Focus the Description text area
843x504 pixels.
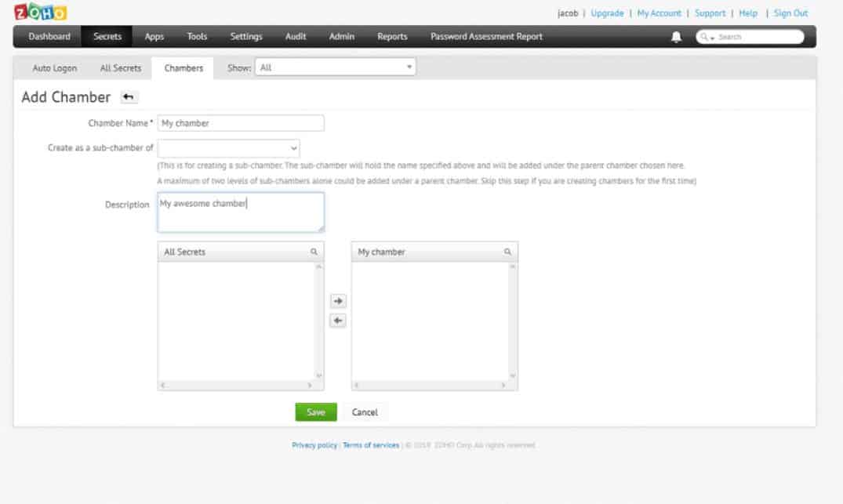241,212
